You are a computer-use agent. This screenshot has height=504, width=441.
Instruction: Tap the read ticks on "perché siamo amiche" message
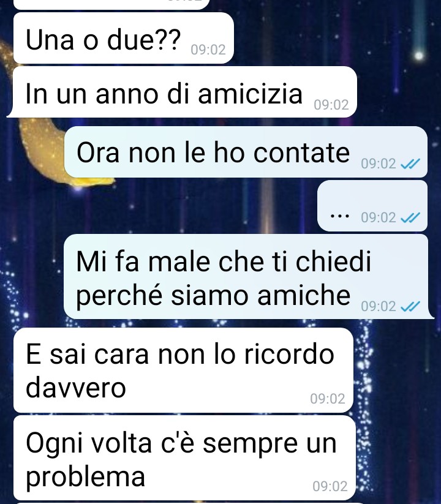pyautogui.click(x=410, y=306)
